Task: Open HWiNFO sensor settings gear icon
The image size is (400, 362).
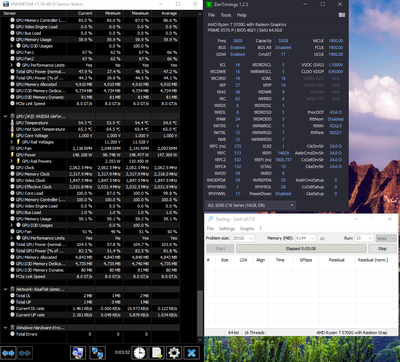Action: [174, 353]
